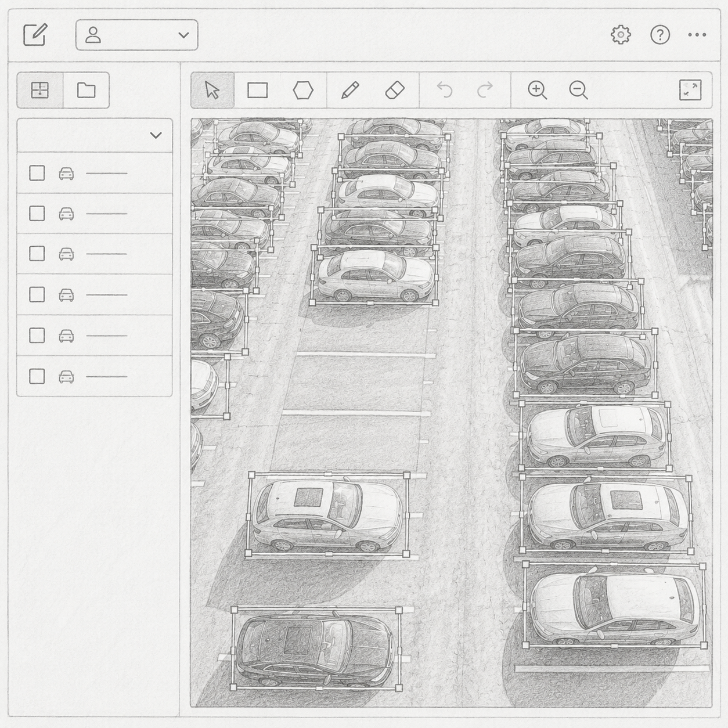Activate the eraser tool
The image size is (728, 728).
(x=395, y=90)
